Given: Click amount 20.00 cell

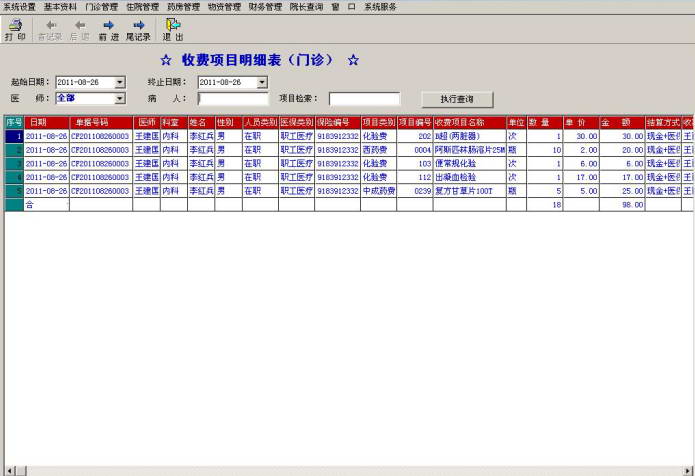Looking at the screenshot, I should (x=622, y=150).
